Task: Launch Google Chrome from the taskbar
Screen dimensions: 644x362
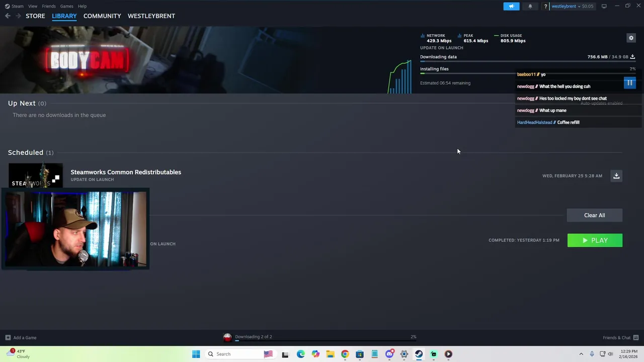Action: pyautogui.click(x=345, y=354)
